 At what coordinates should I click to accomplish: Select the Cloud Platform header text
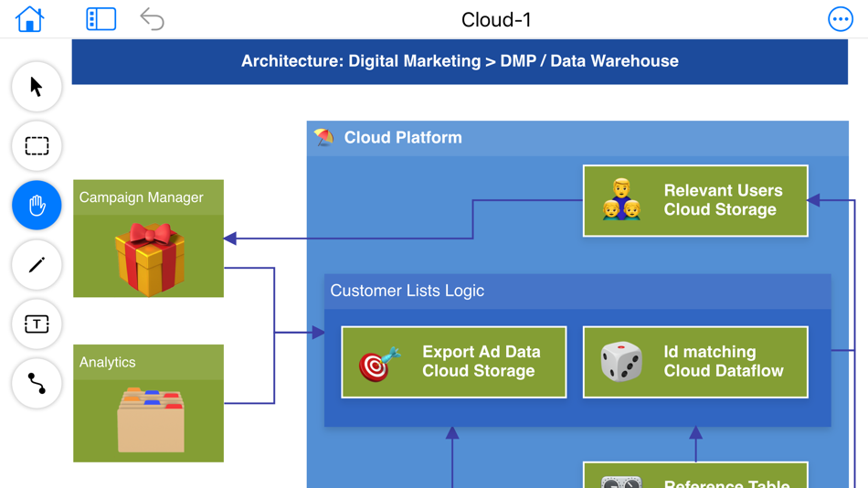[403, 137]
